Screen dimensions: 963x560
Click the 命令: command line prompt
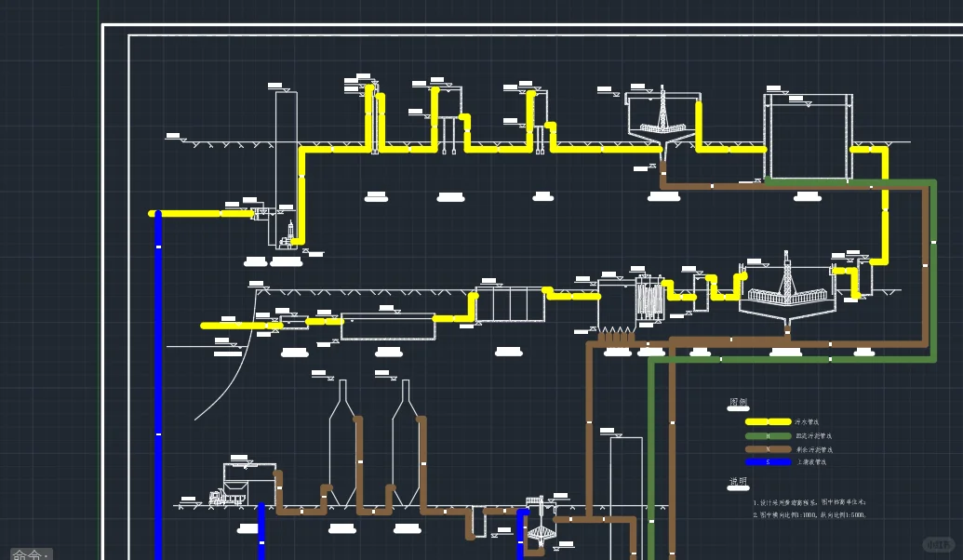point(31,553)
